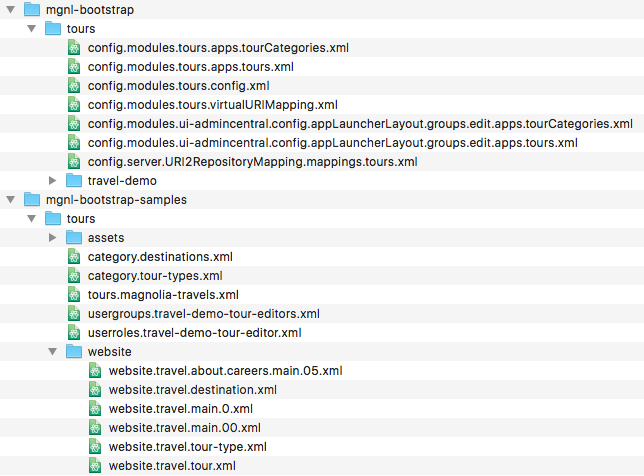The width and height of the screenshot is (644, 476).
Task: Collapse the tours folder under mgnl-bootstrap-samples
Action: coord(32,218)
